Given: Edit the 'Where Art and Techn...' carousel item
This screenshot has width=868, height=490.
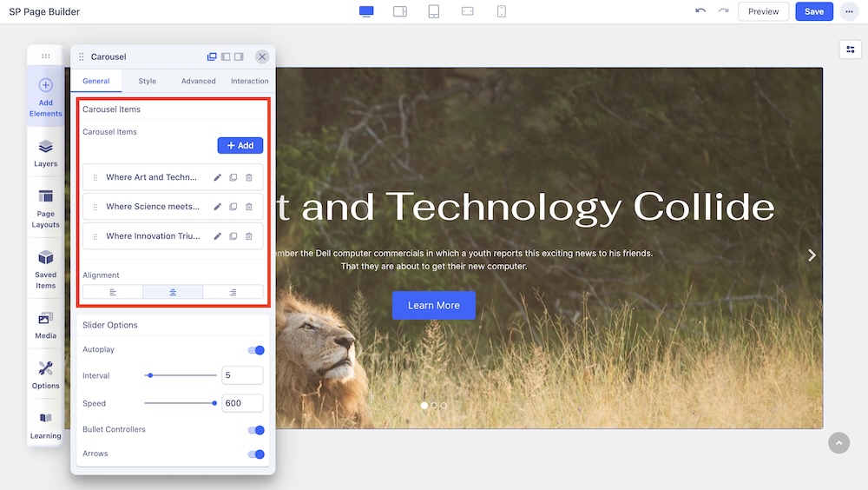Looking at the screenshot, I should point(218,177).
